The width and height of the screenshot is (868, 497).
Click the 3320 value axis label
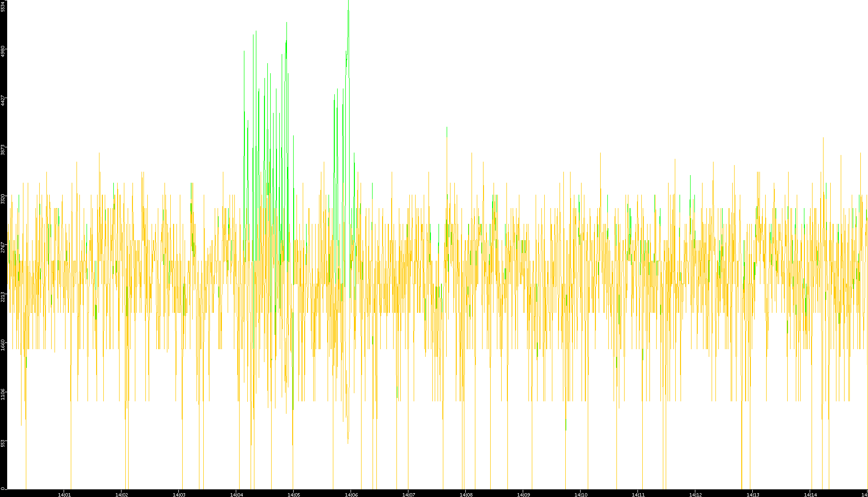tap(3, 198)
